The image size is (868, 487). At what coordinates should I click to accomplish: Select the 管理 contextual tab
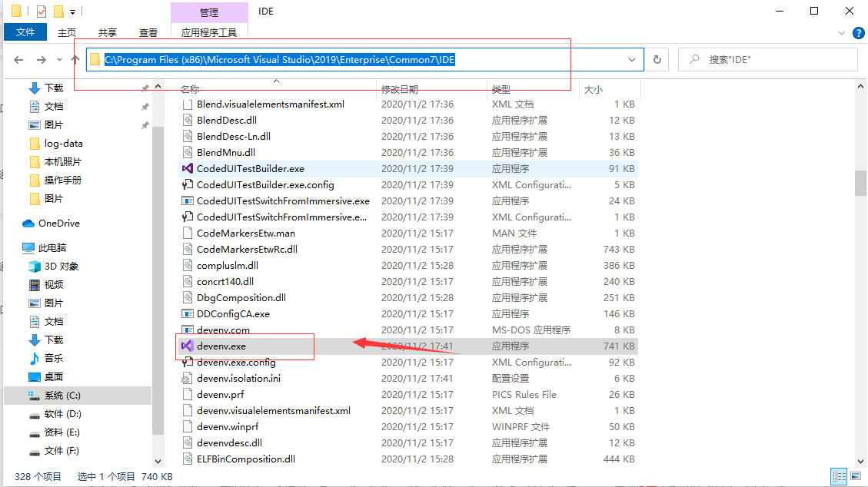pyautogui.click(x=209, y=12)
